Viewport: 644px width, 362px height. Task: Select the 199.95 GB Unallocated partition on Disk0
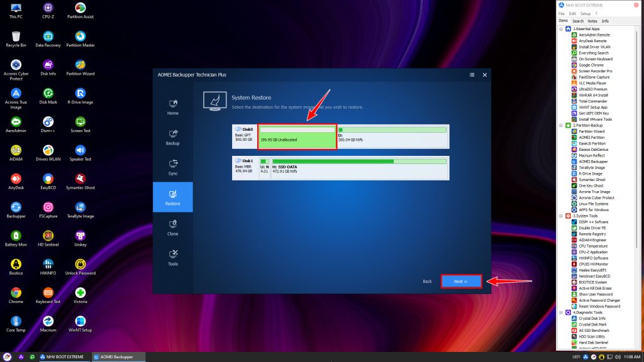(297, 136)
